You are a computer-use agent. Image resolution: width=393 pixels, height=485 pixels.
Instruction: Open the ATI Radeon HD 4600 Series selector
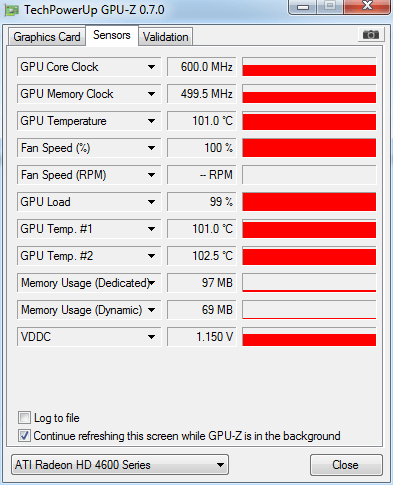[120, 465]
